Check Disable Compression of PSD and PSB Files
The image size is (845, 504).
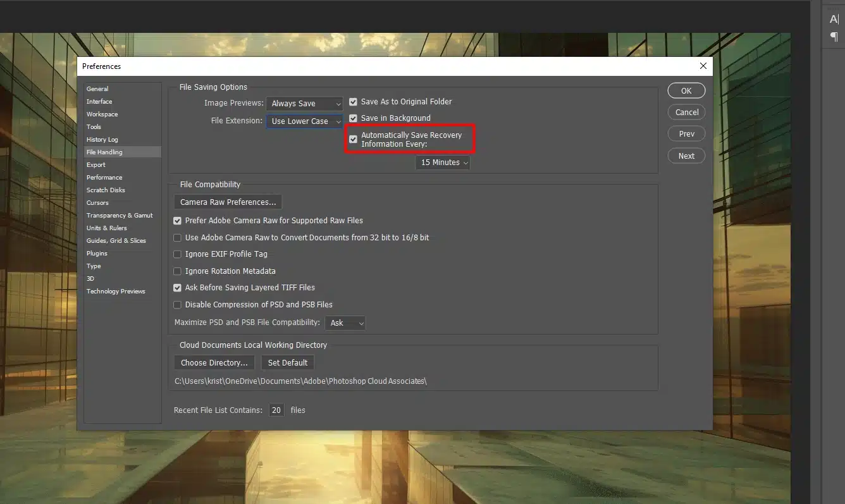(x=177, y=304)
